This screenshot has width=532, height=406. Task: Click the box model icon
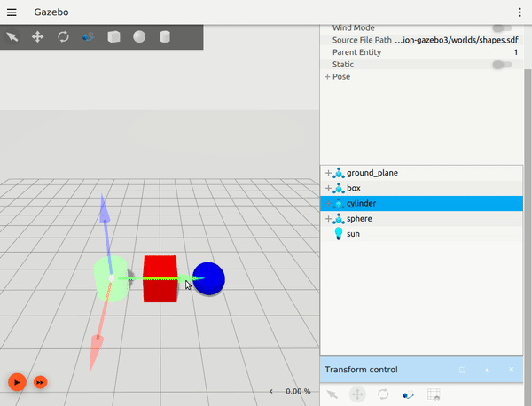point(339,188)
